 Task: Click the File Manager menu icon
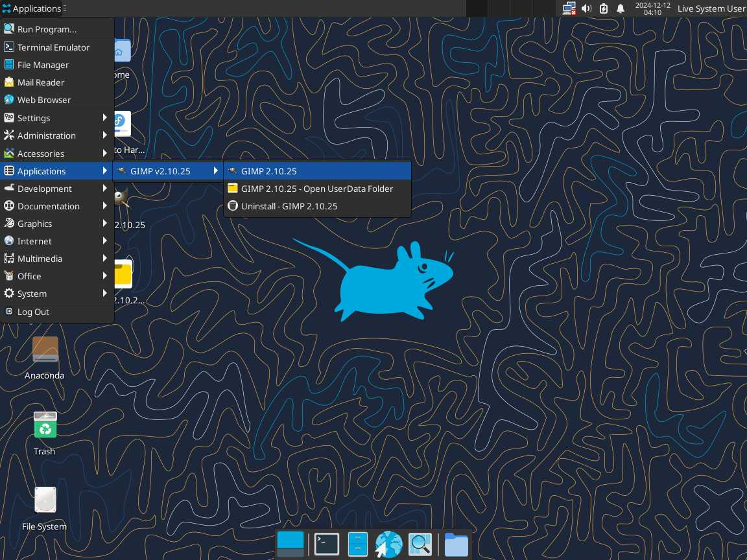point(8,64)
